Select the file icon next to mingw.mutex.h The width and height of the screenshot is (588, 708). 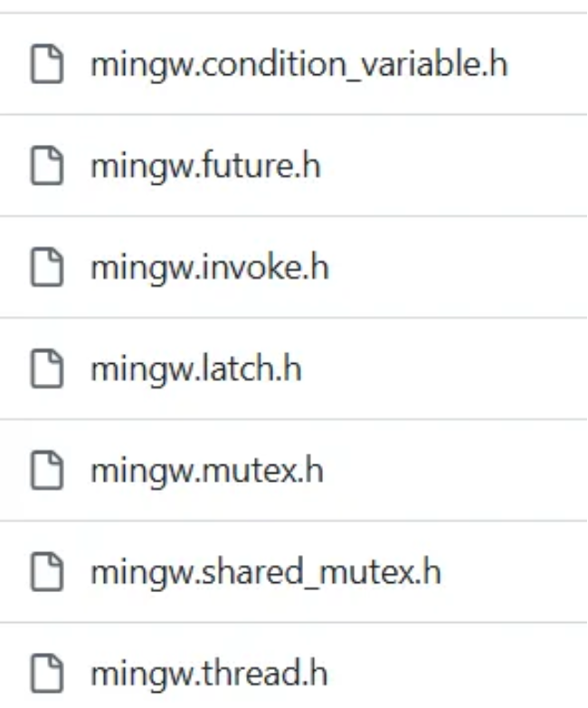tap(47, 470)
